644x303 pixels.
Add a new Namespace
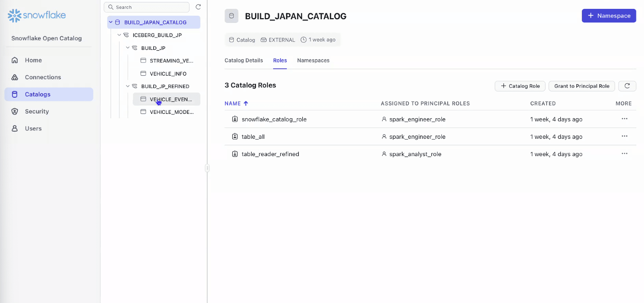click(609, 16)
